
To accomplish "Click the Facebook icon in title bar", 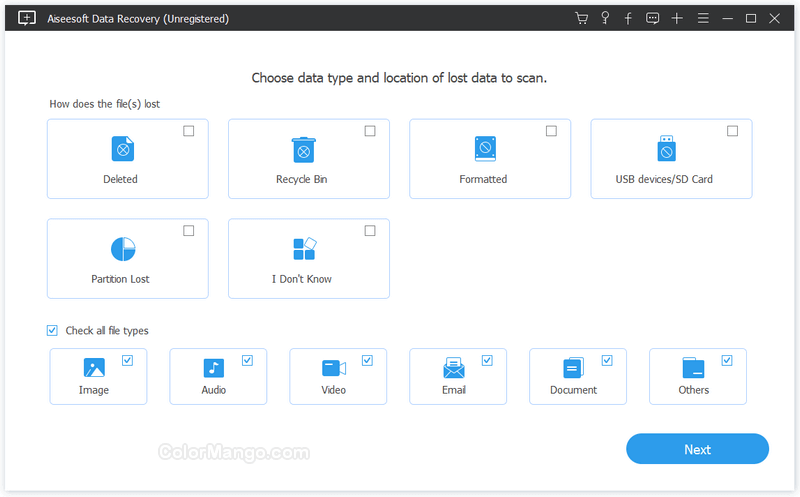I will (628, 18).
